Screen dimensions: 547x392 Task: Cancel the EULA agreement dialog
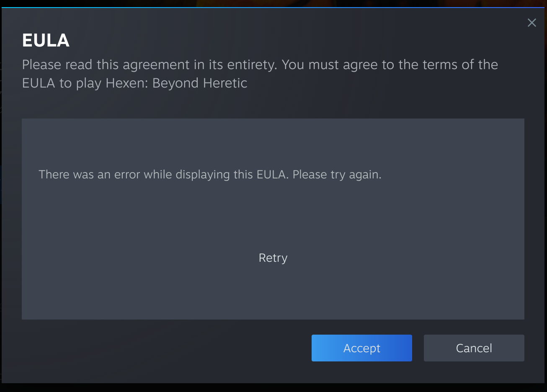tap(474, 348)
